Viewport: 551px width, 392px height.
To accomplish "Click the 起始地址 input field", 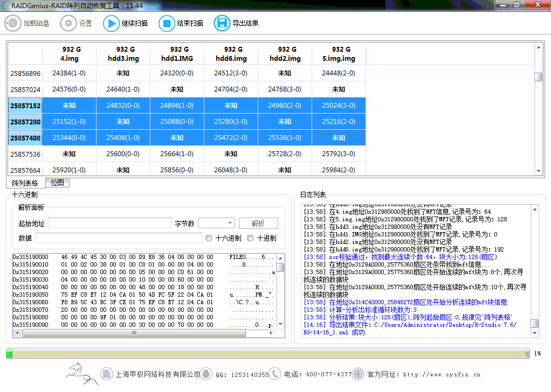I will 110,223.
